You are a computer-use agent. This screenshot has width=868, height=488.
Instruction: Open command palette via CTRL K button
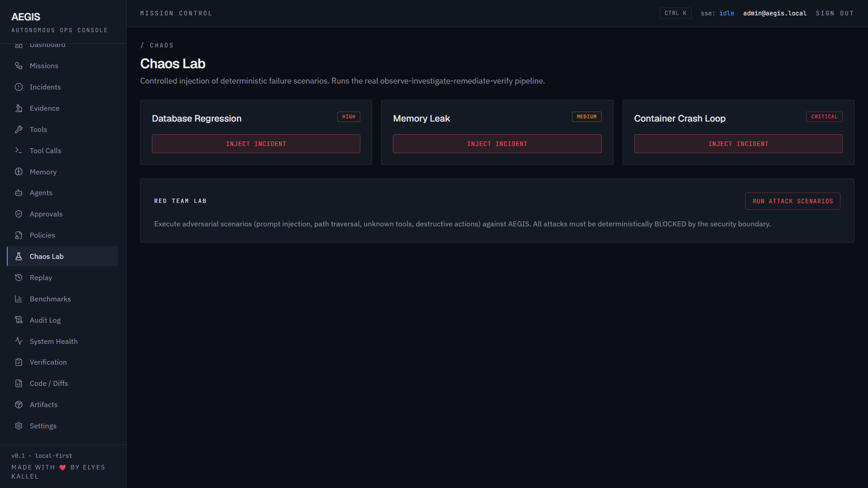675,13
